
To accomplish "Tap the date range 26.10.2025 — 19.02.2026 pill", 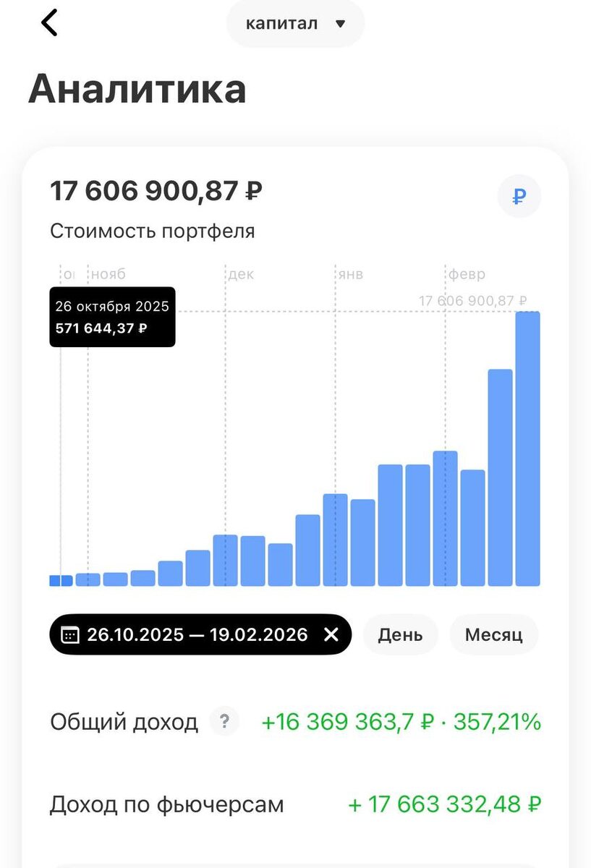I will pyautogui.click(x=200, y=635).
